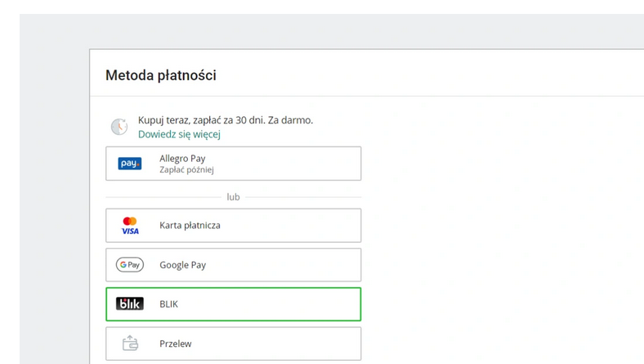
Task: Click the "BLIK" label text
Action: point(168,304)
